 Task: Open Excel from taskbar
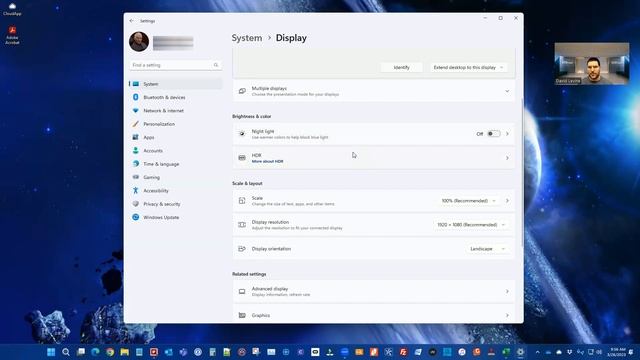(x=506, y=352)
